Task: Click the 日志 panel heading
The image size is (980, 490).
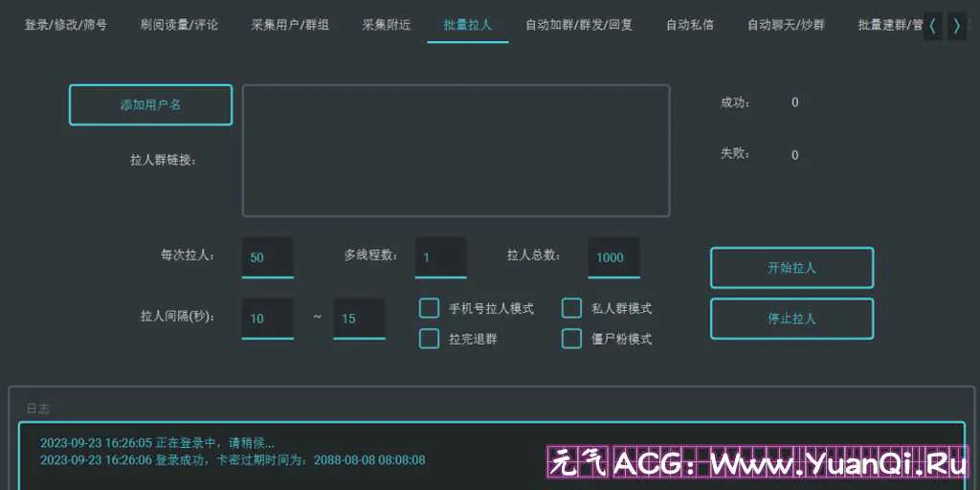Action: pos(37,409)
